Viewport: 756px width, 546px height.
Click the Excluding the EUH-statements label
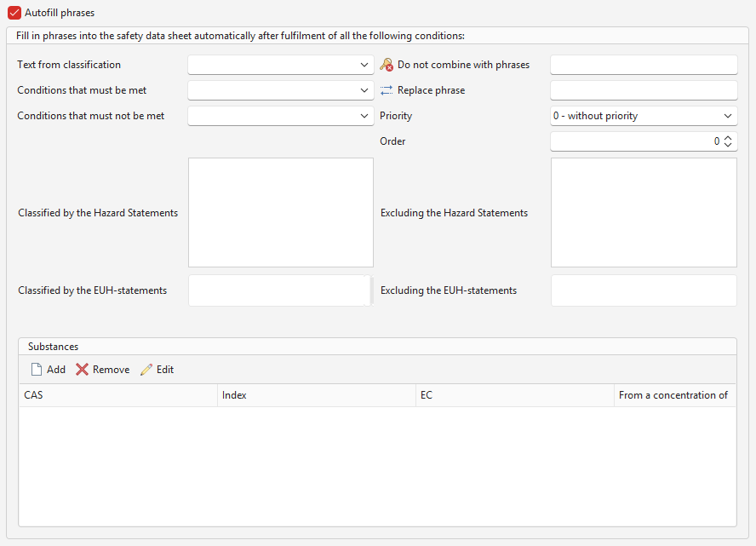449,290
